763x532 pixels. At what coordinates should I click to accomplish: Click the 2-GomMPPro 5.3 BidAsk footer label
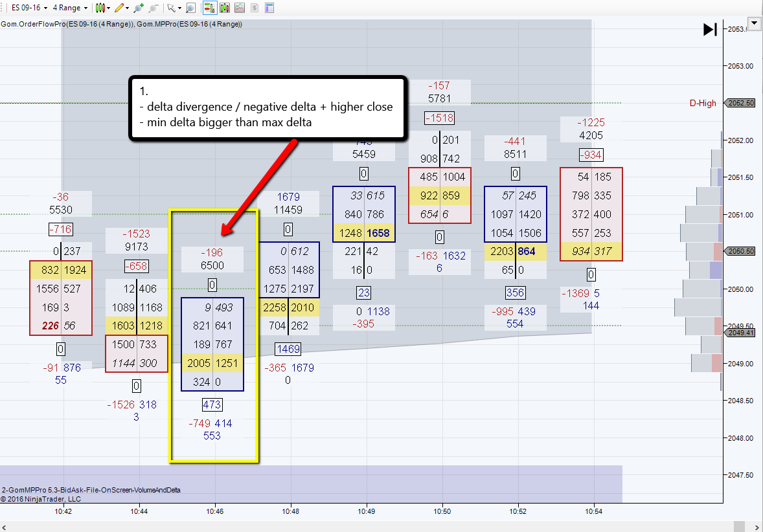click(x=91, y=490)
